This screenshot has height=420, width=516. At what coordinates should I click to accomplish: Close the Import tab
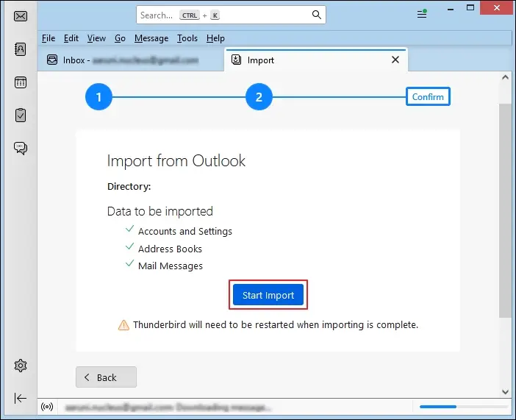pyautogui.click(x=395, y=60)
